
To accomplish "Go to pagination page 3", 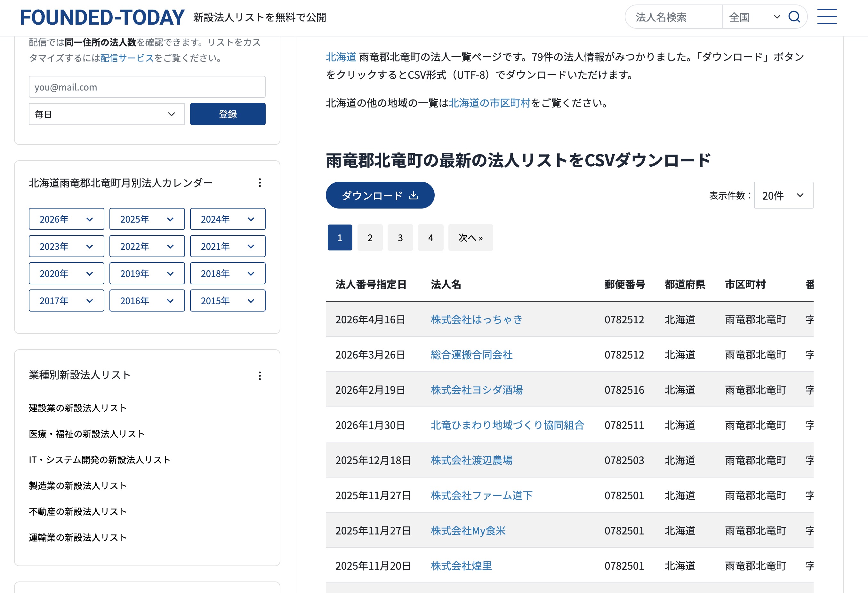I will pos(400,238).
